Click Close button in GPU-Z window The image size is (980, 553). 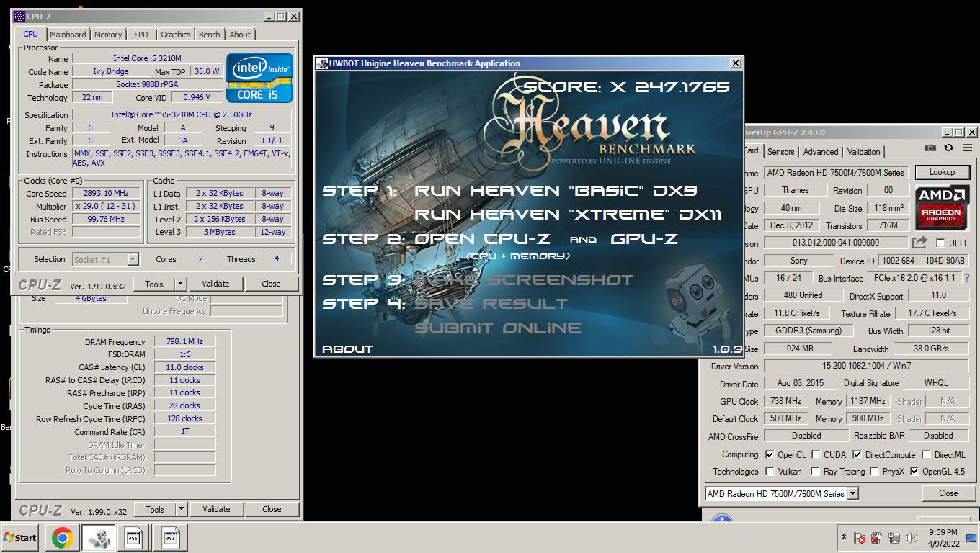point(948,493)
